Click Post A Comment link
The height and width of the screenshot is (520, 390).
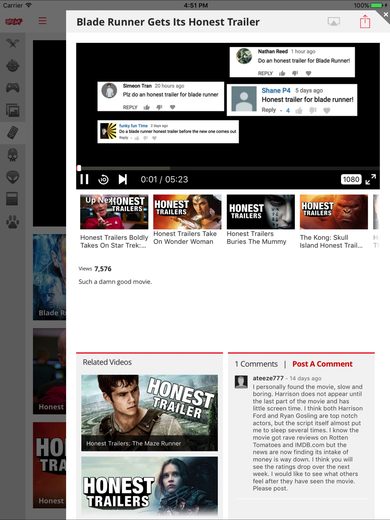coord(322,364)
